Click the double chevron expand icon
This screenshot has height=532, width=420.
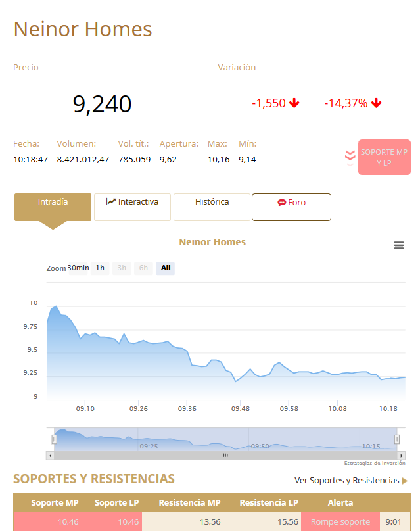[350, 157]
